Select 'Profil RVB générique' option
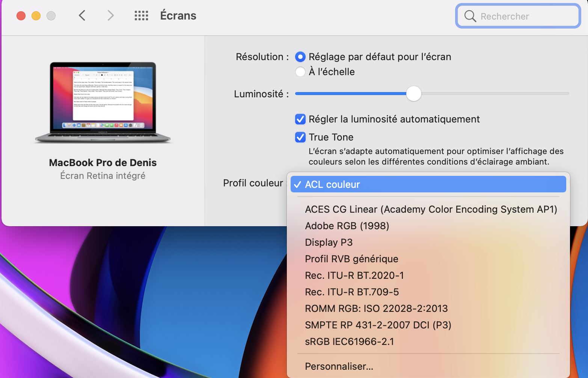 click(x=428, y=259)
